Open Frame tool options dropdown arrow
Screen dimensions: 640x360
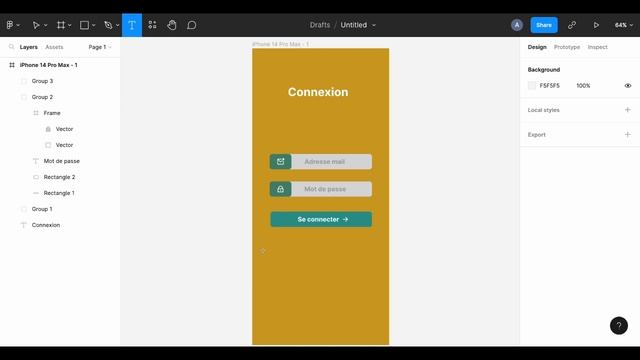pyautogui.click(x=70, y=25)
